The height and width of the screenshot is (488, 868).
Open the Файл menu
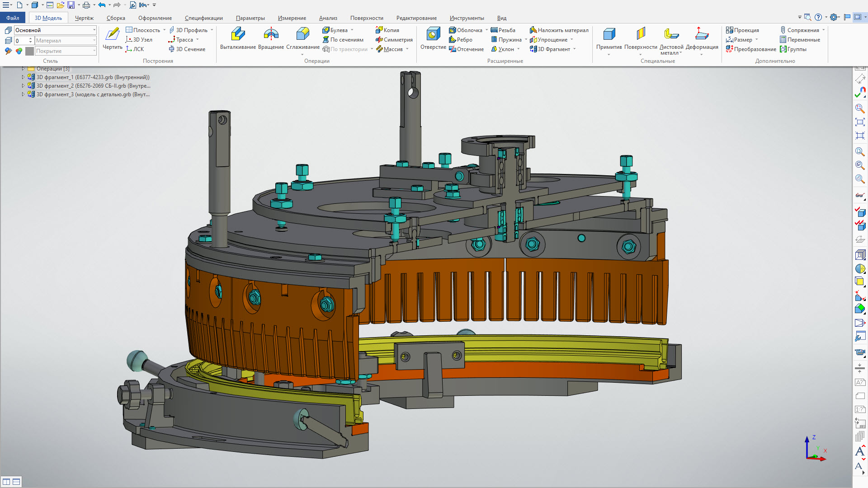tap(13, 18)
